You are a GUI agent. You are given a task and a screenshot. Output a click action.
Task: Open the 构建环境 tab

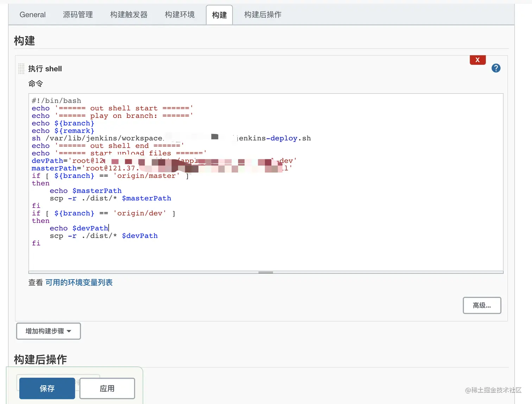click(x=180, y=15)
